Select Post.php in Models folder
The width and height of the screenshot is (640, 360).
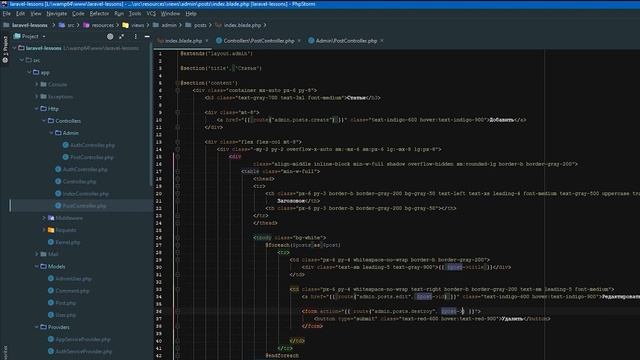click(x=65, y=303)
